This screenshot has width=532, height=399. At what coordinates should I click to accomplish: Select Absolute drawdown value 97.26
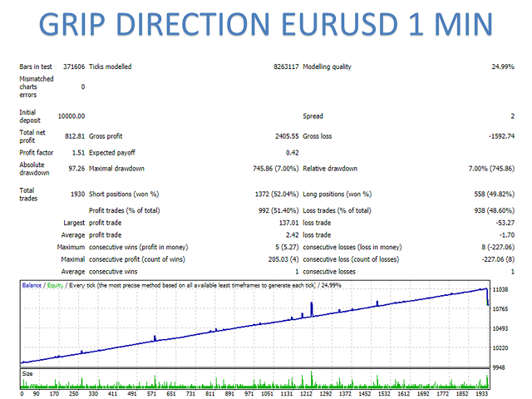tap(76, 169)
